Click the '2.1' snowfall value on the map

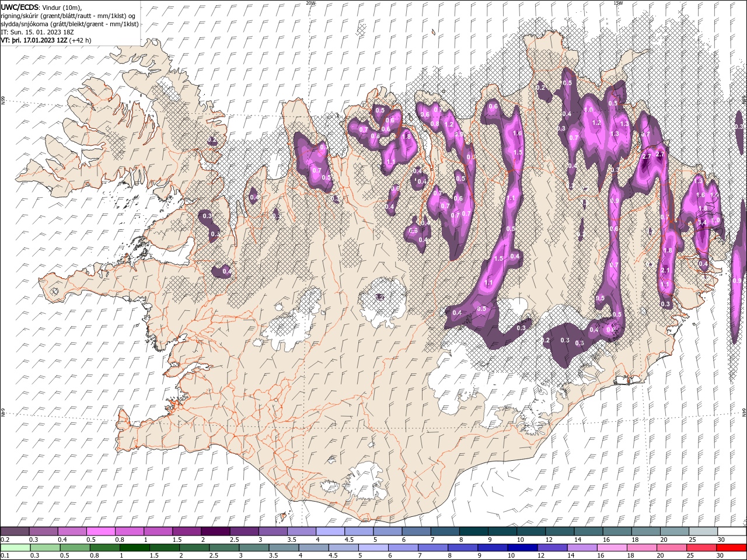(x=665, y=270)
